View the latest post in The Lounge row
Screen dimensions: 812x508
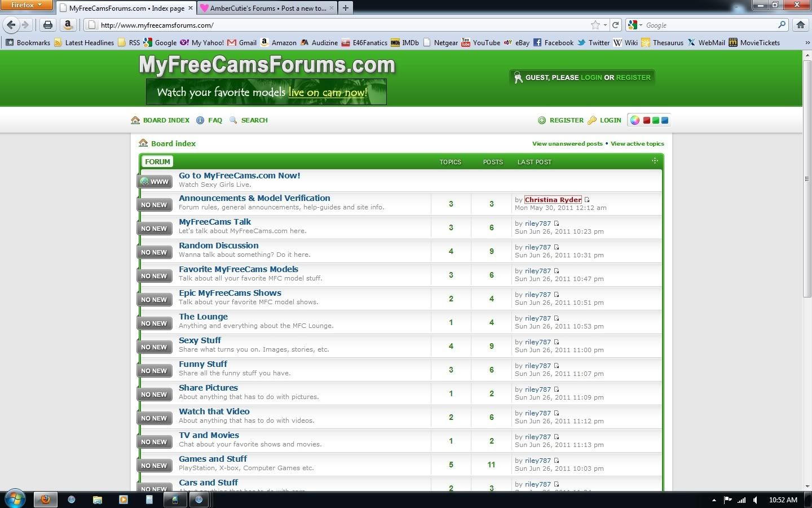click(557, 318)
